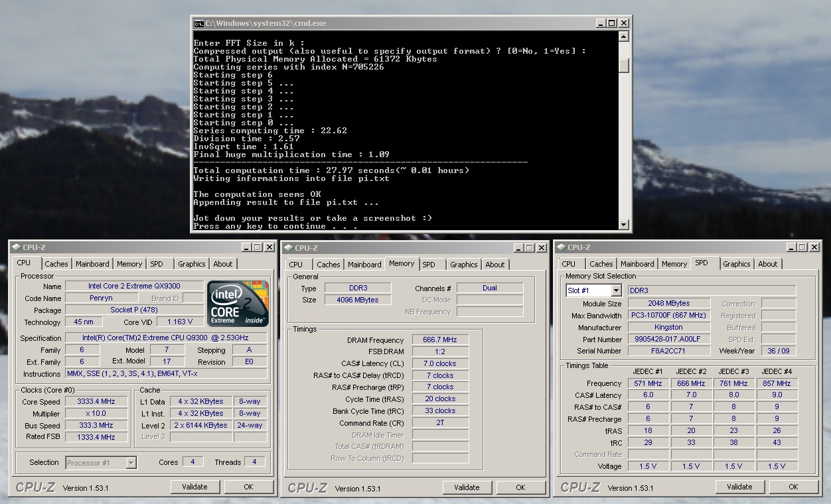Go to Graphics tab in the CPU-Z CPU window

pos(192,264)
